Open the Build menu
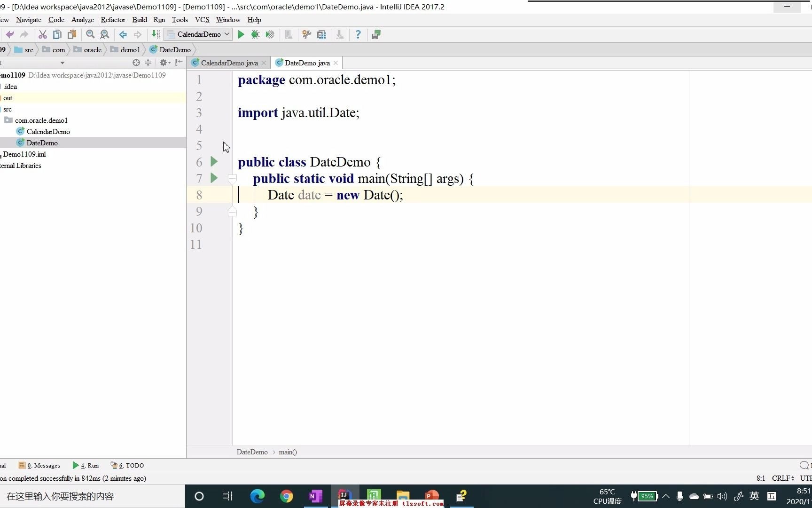This screenshot has height=508, width=812. click(x=140, y=20)
